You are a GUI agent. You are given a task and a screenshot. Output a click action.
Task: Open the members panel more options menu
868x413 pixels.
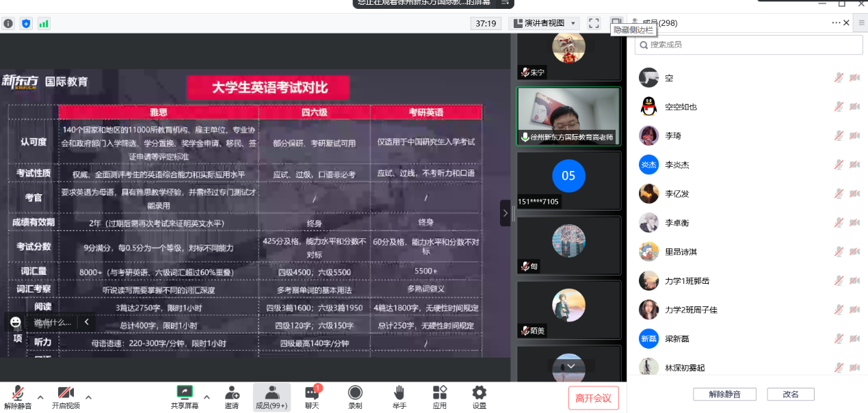pyautogui.click(x=836, y=23)
